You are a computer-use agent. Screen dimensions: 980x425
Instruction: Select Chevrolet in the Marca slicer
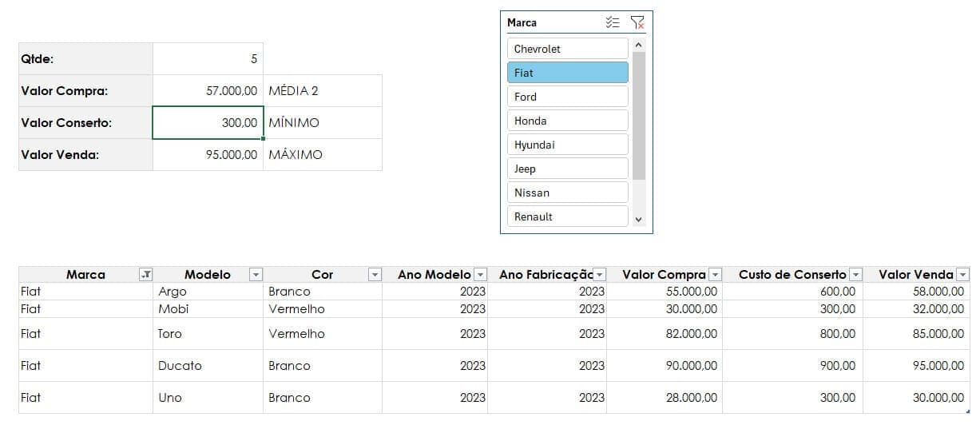click(568, 49)
